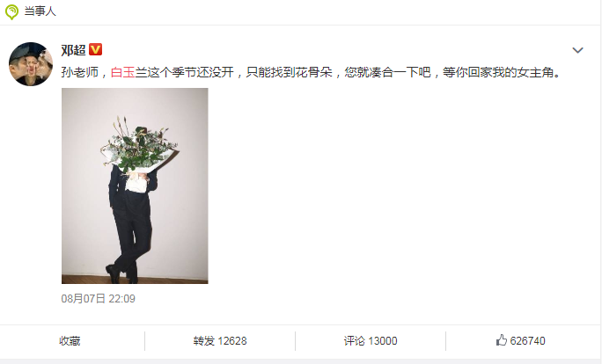Click the orange V verified badge
602x364 pixels.
pyautogui.click(x=96, y=49)
